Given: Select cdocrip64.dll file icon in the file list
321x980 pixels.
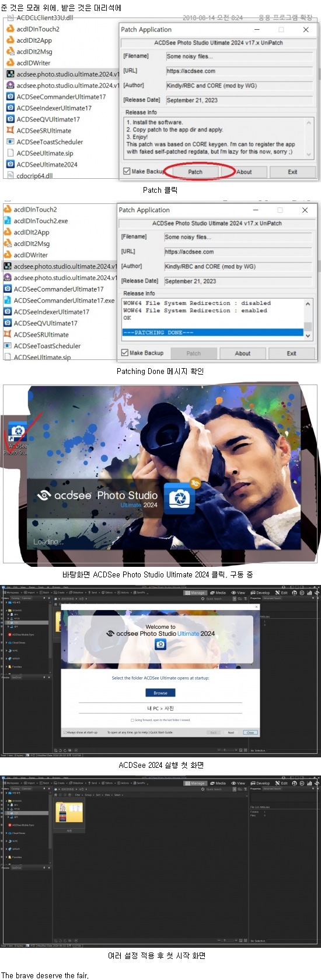Looking at the screenshot, I should pyautogui.click(x=10, y=176).
